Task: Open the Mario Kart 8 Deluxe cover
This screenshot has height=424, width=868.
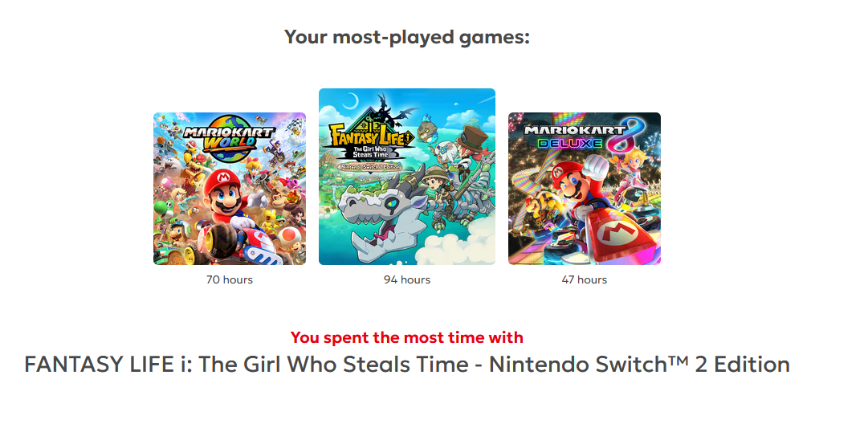Action: click(584, 189)
